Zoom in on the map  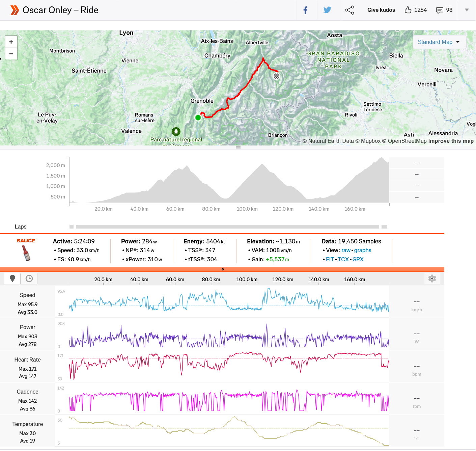coord(11,42)
